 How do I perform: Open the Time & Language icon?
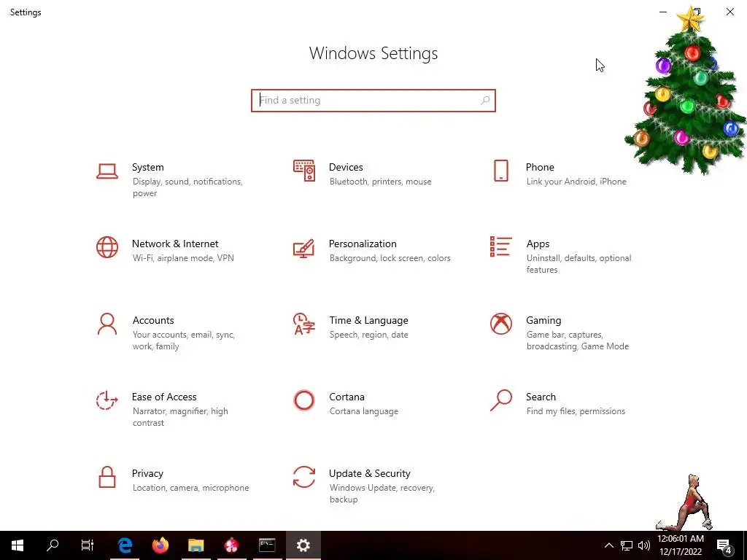(304, 324)
